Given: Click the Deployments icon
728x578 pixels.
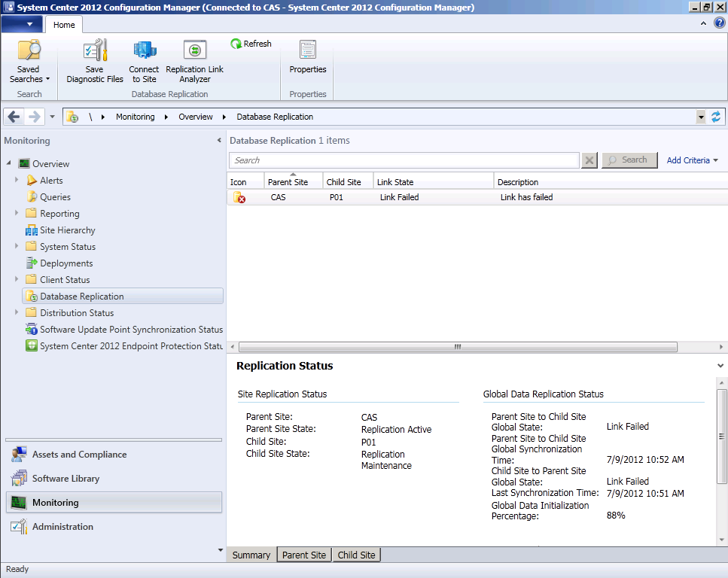Looking at the screenshot, I should click(x=32, y=263).
